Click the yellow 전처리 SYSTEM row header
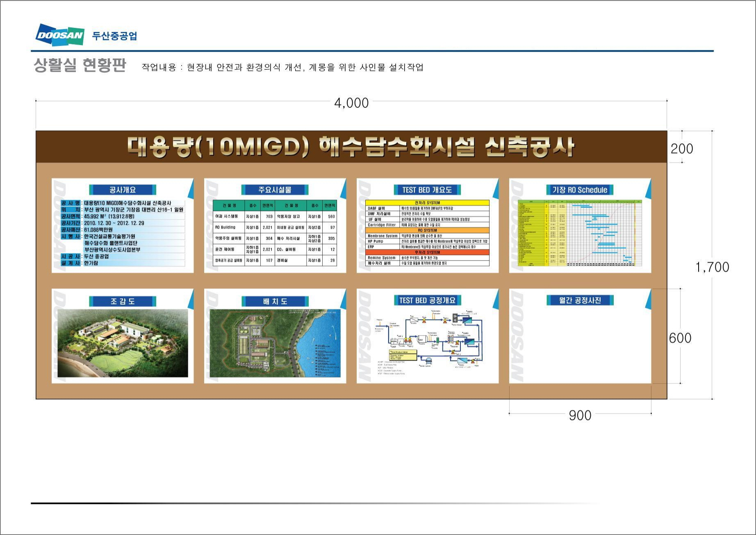 (427, 203)
